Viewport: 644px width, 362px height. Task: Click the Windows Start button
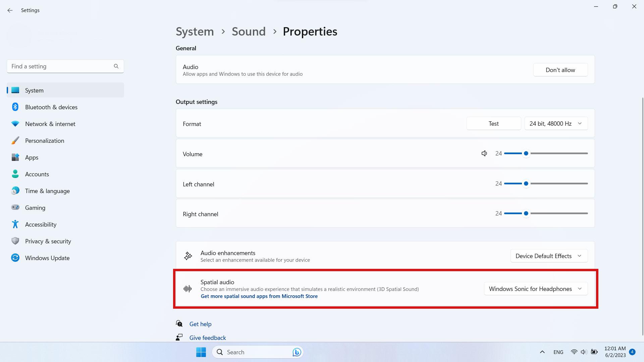(x=201, y=352)
